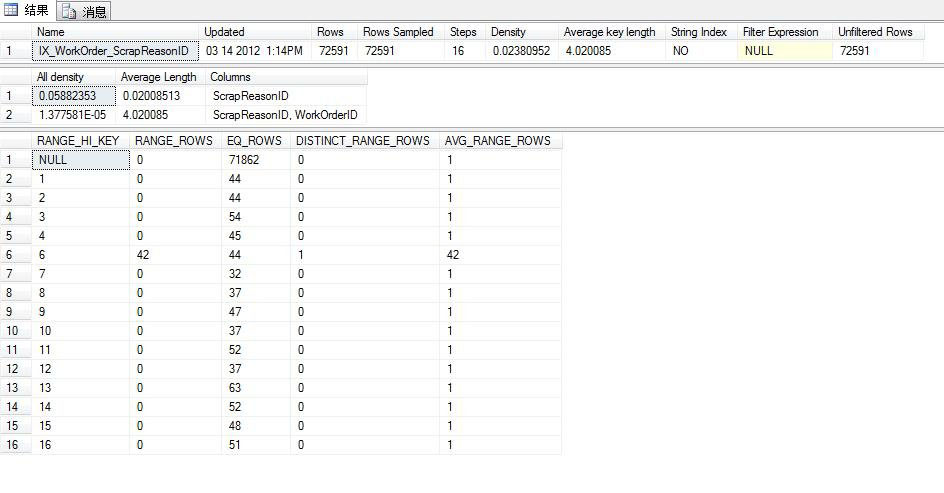The width and height of the screenshot is (944, 493).
Task: Click the EQ_ROWS column header
Action: click(256, 141)
